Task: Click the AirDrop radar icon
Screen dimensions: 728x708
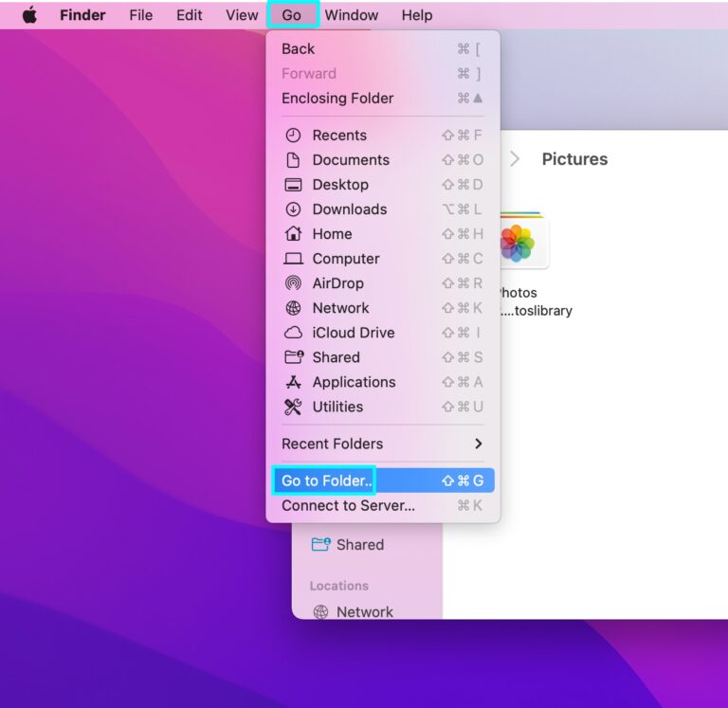Action: point(293,283)
